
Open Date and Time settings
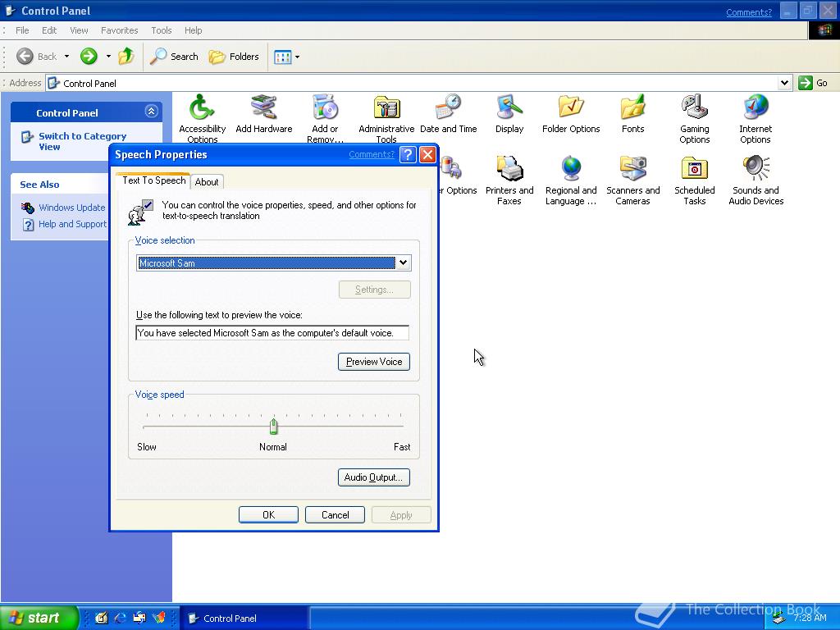point(448,111)
